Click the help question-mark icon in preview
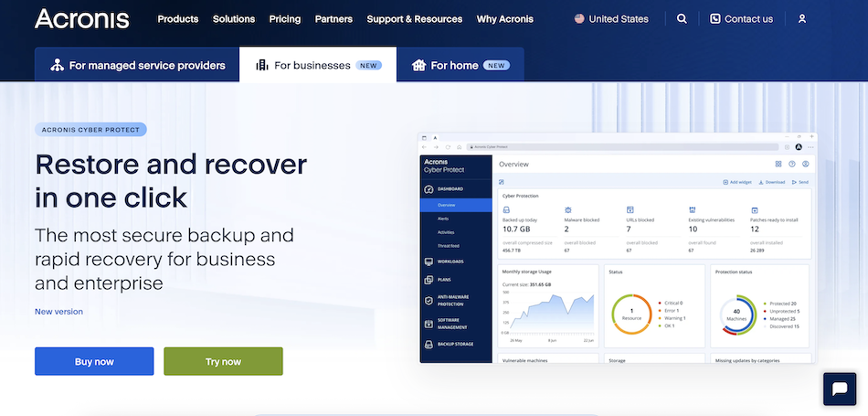Screen dimensions: 868x416 point(791,164)
